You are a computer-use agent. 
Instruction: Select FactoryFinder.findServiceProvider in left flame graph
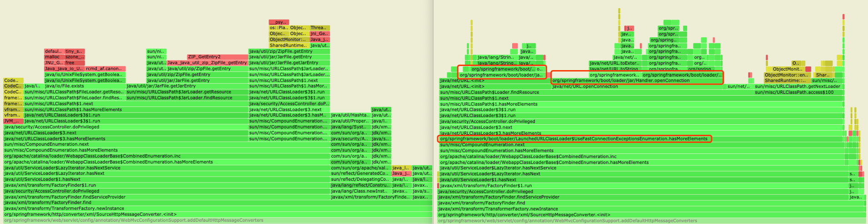(x=166, y=197)
